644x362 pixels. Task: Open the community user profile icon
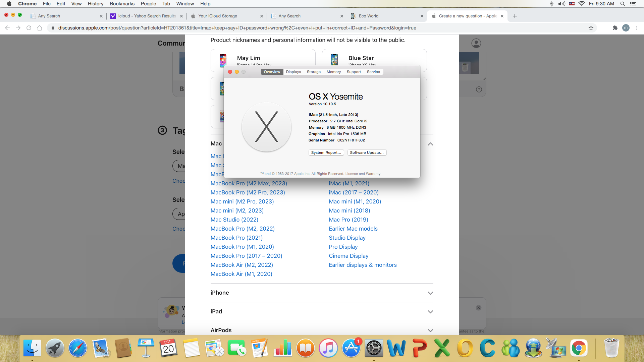point(476,43)
